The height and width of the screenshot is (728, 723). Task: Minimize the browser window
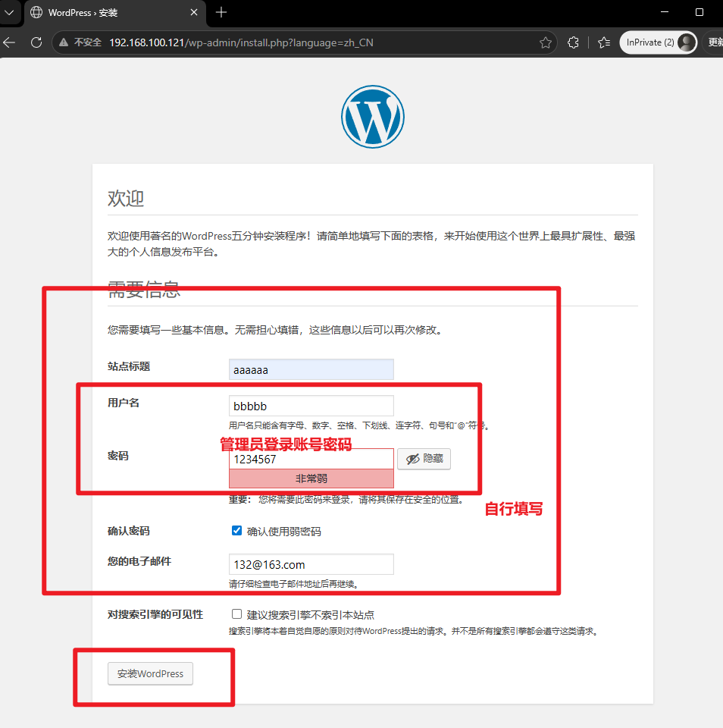(x=665, y=13)
